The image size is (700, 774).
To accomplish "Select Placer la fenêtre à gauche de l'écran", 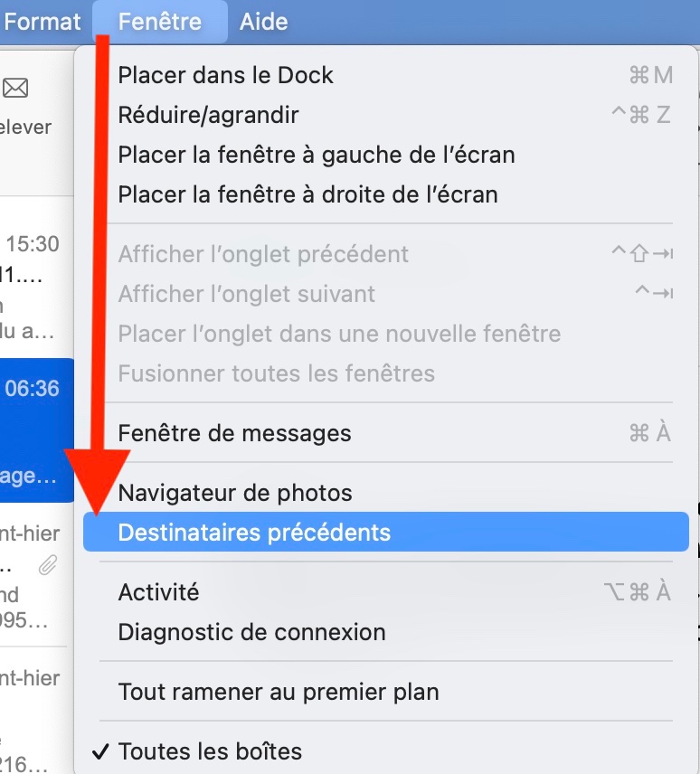I will coord(317,155).
